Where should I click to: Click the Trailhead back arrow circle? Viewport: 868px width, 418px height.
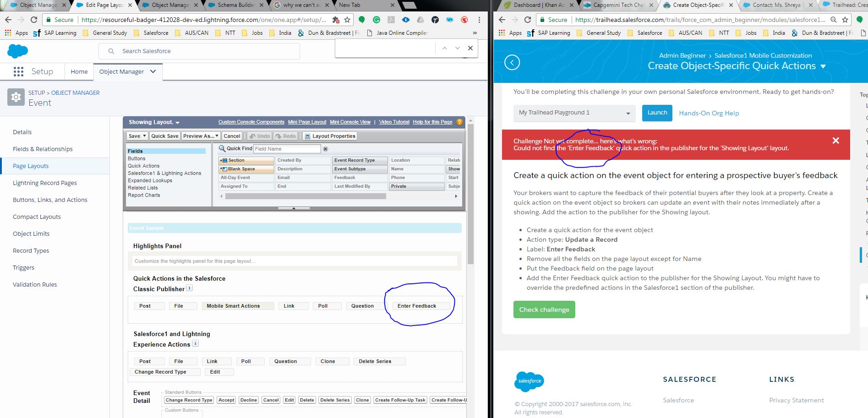point(512,62)
